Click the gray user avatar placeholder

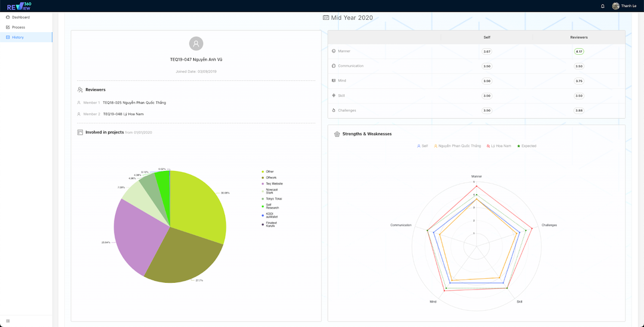pos(196,43)
